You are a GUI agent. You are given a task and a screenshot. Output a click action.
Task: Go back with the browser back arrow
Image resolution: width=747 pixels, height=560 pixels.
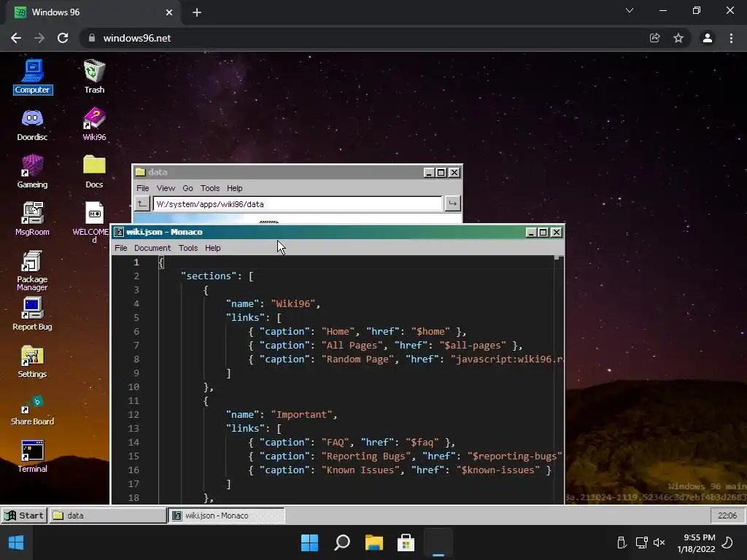16,38
